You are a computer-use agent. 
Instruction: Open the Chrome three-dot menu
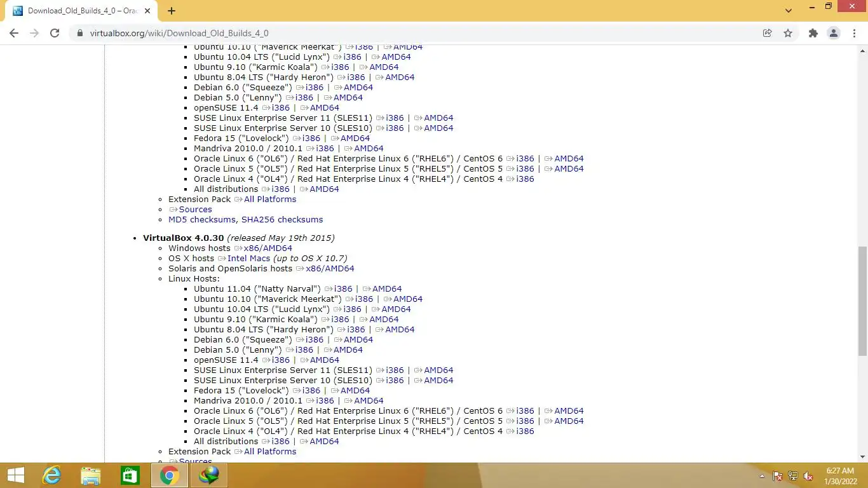pos(854,33)
